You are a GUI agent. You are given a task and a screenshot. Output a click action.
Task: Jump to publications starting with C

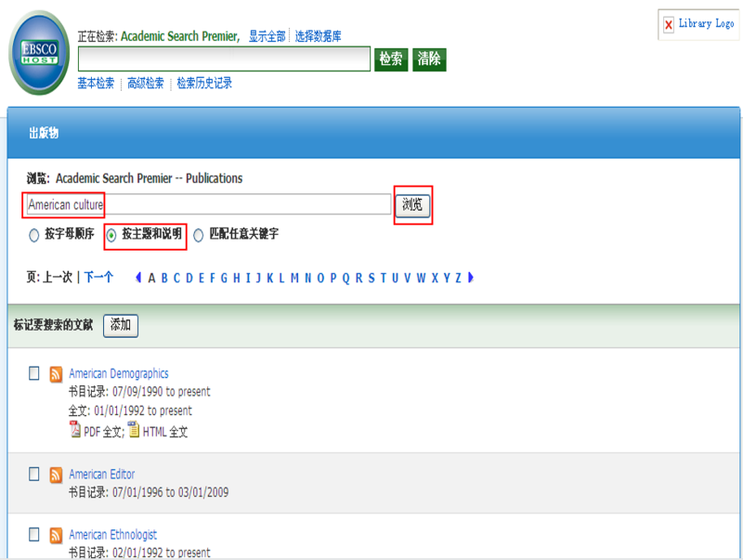(176, 278)
